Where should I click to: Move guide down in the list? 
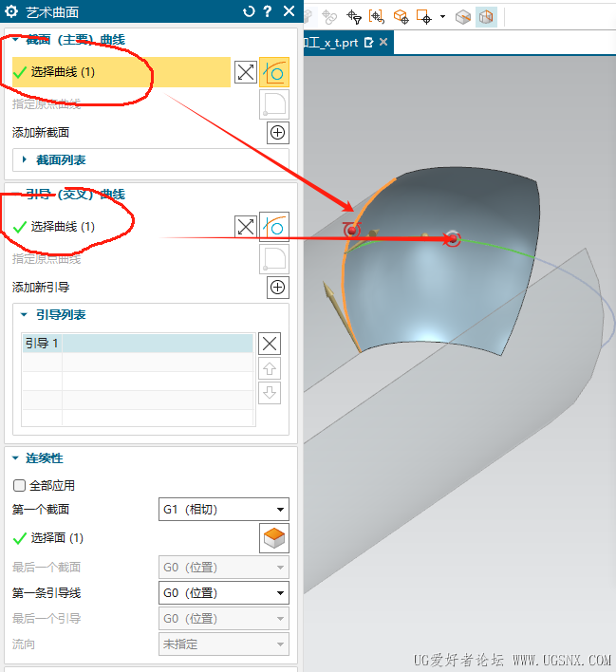point(270,393)
